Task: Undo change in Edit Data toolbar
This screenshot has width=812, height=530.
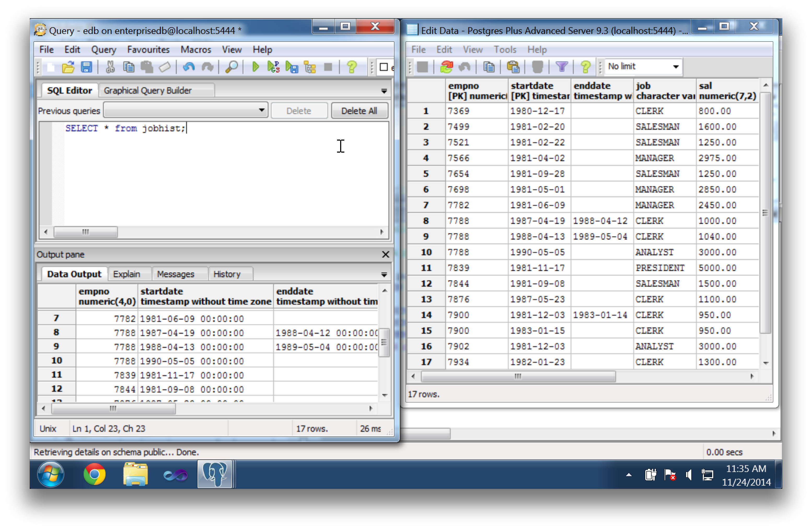Action: click(464, 67)
